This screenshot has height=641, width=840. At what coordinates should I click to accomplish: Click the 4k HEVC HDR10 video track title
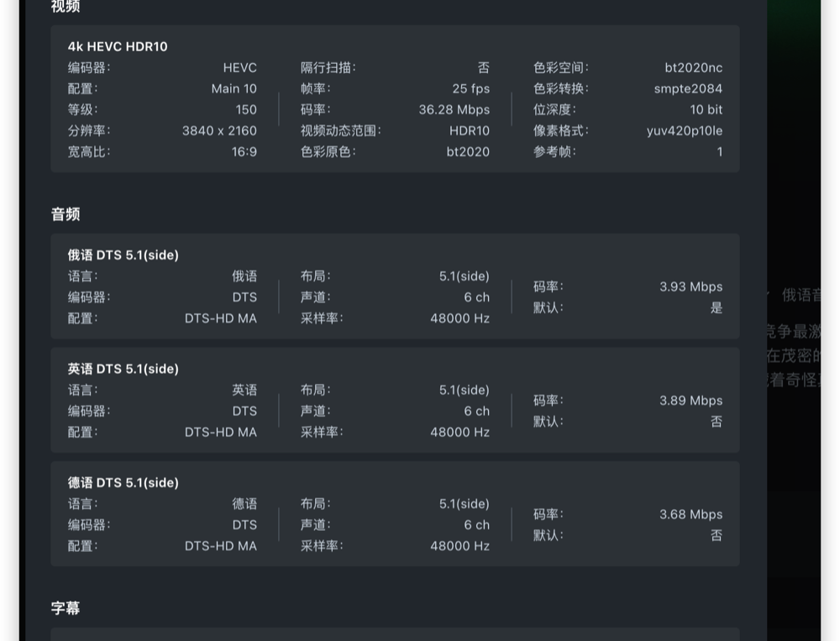coord(118,46)
